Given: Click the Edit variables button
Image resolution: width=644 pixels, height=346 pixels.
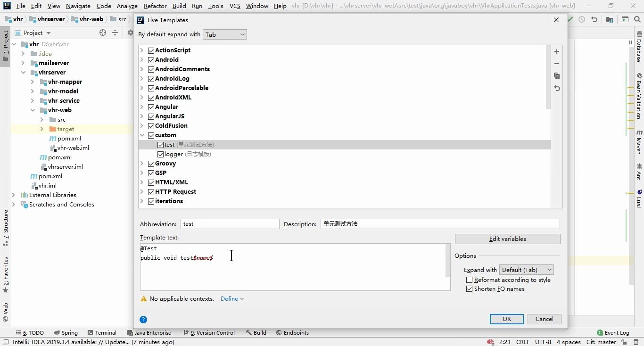Looking at the screenshot, I should pos(508,239).
